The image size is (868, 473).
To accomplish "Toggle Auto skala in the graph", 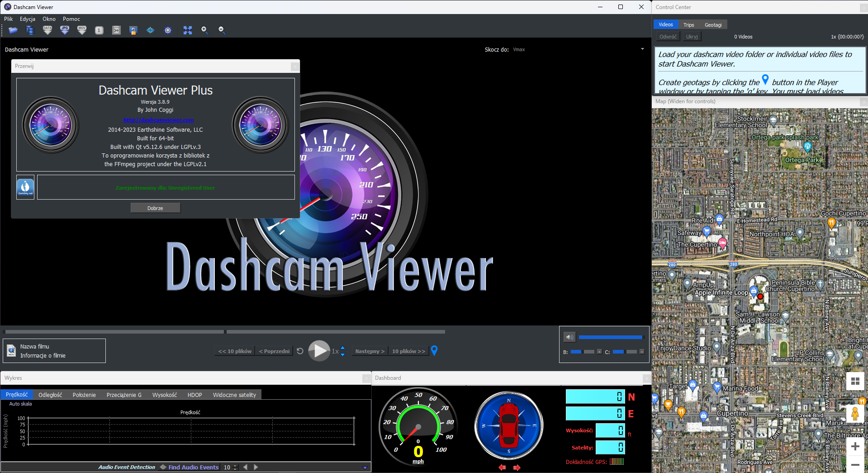I will click(x=20, y=404).
